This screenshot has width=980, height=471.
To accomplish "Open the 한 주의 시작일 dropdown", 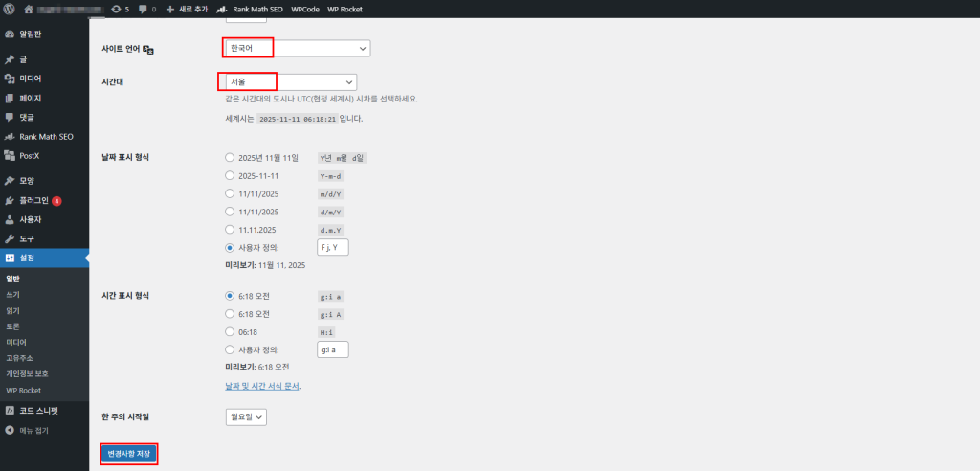I will pos(246,417).
